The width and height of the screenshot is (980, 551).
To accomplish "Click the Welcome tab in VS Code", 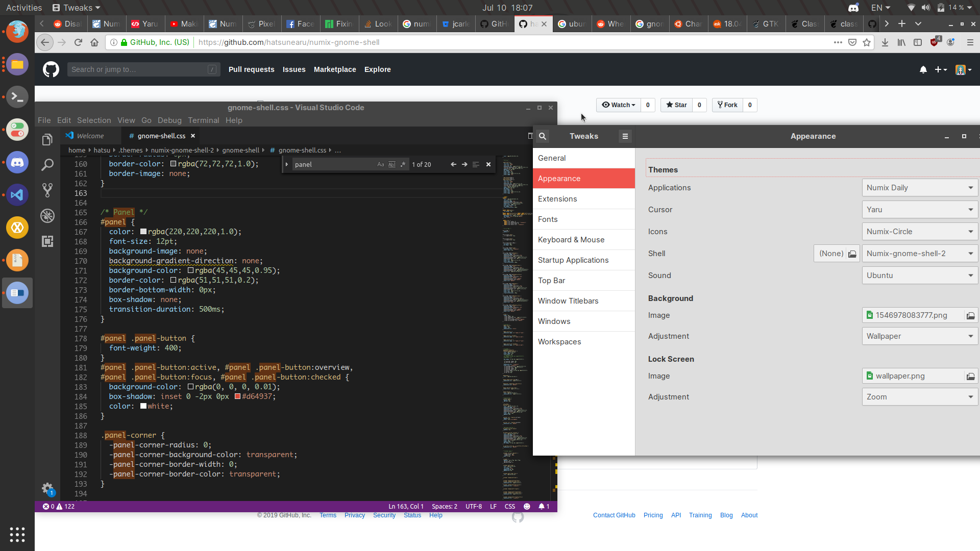I will click(x=90, y=136).
